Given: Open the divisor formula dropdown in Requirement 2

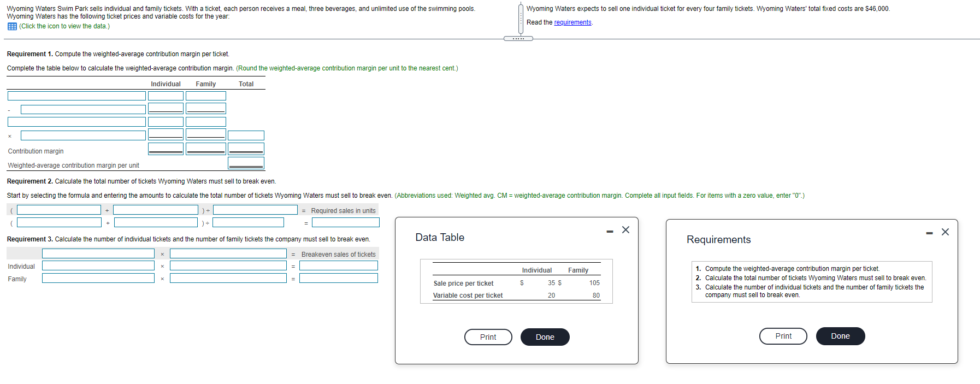Looking at the screenshot, I should click(x=256, y=210).
